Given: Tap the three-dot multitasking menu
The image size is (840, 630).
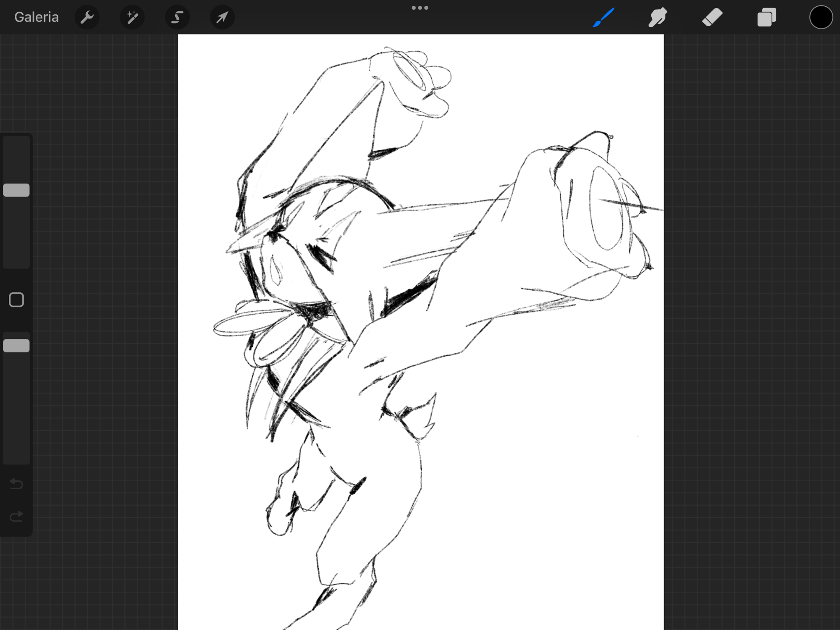Looking at the screenshot, I should (420, 8).
